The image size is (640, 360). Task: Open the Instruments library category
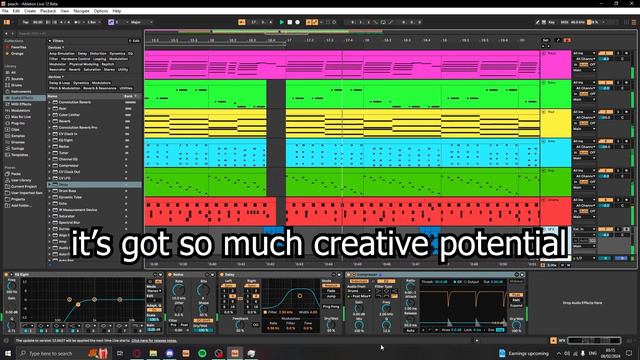click(21, 91)
